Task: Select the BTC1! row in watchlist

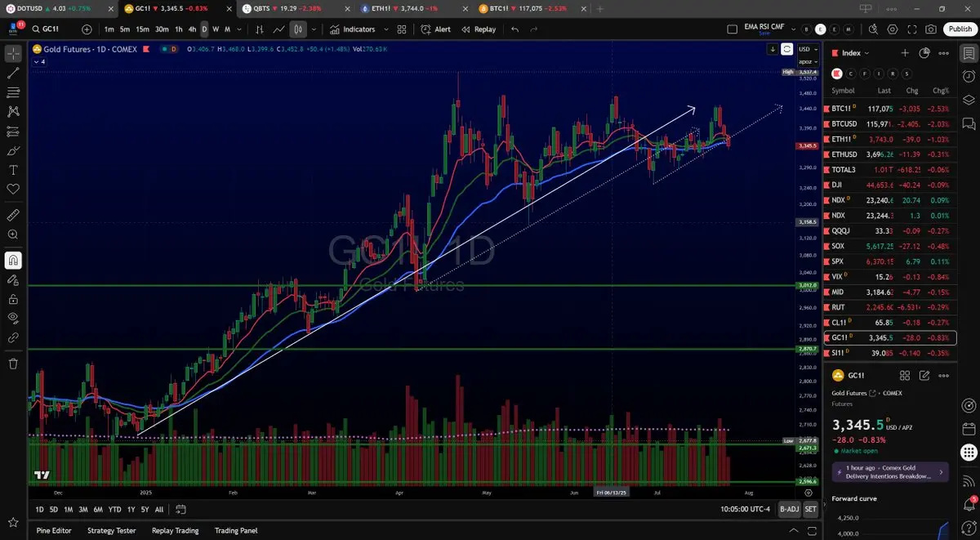Action: (892, 109)
